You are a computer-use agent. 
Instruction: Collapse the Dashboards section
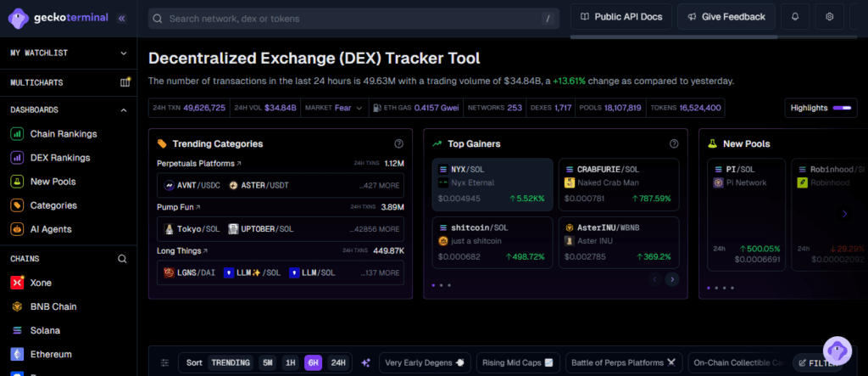(124, 109)
